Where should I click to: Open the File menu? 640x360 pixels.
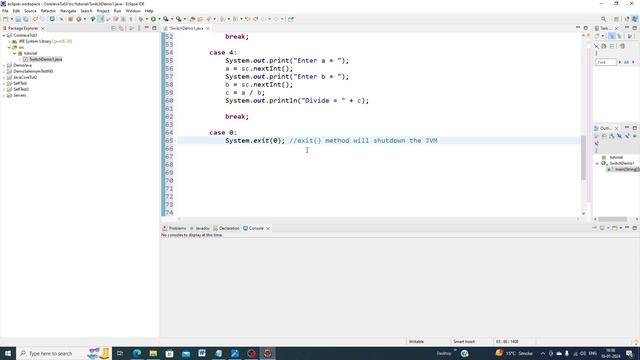tap(5, 11)
